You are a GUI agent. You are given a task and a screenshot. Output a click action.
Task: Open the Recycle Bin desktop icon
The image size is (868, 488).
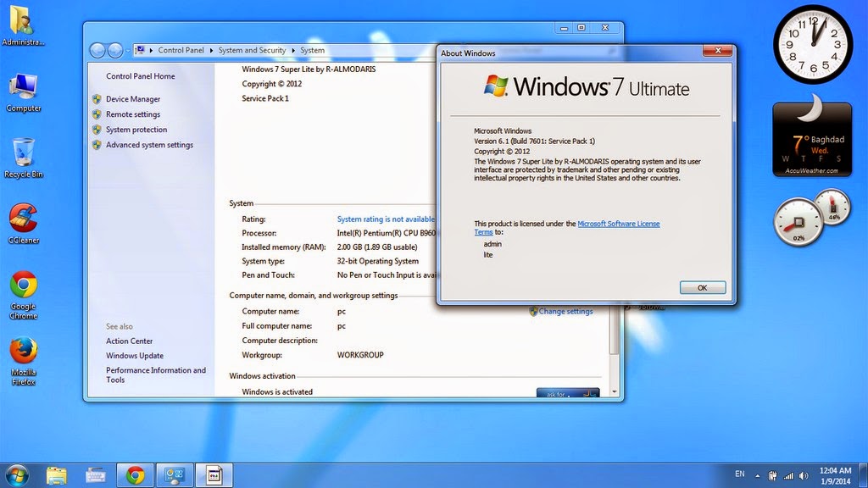[23, 158]
